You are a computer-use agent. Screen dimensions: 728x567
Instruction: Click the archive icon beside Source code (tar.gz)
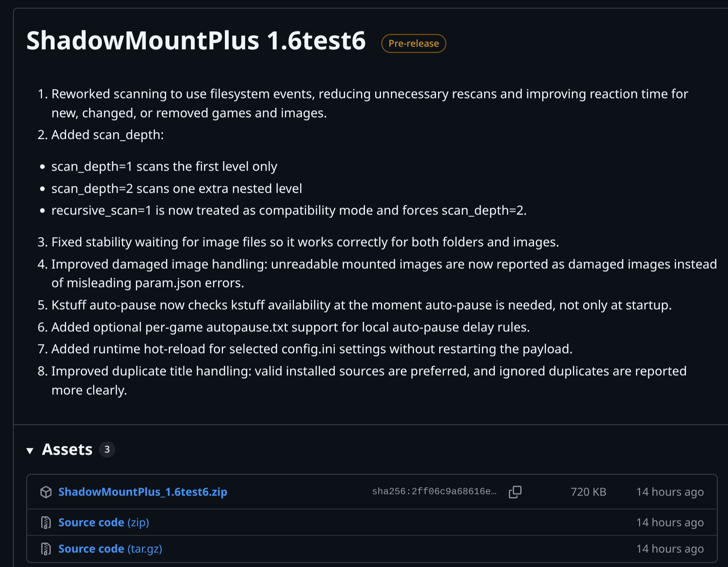46,549
